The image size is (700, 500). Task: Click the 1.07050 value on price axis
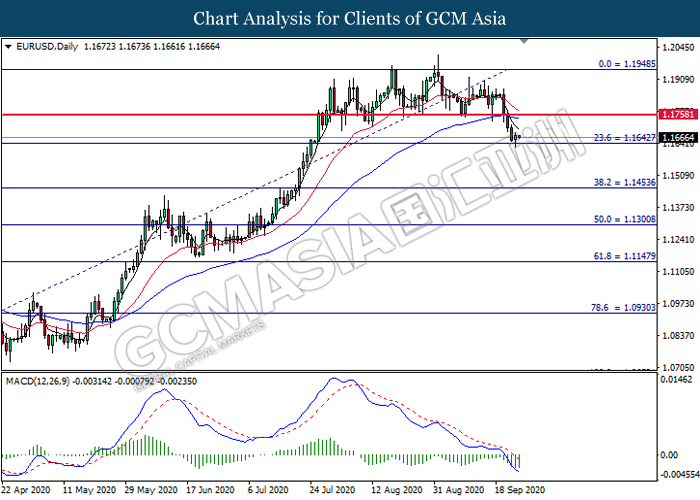point(677,367)
